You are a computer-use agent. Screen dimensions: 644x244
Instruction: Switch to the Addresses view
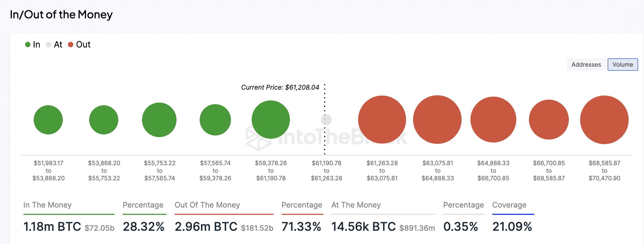tap(586, 65)
